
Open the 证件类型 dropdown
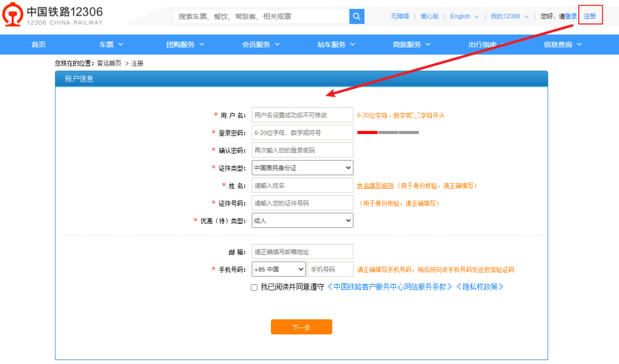tap(302, 167)
